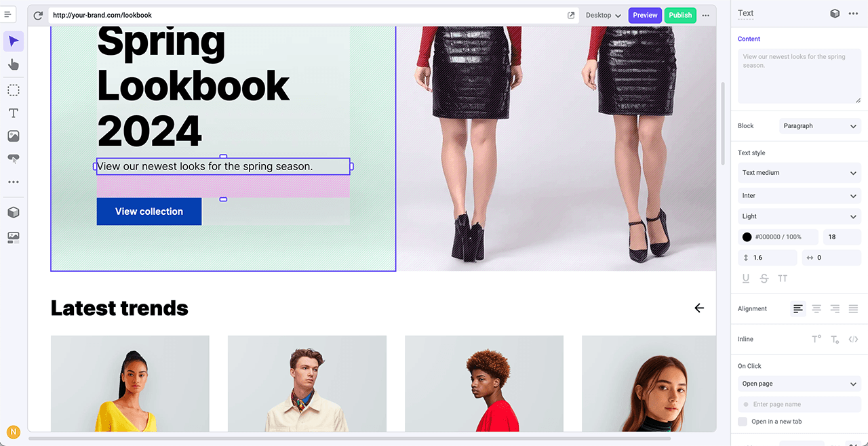
Task: Click the browser reload icon
Action: point(38,15)
